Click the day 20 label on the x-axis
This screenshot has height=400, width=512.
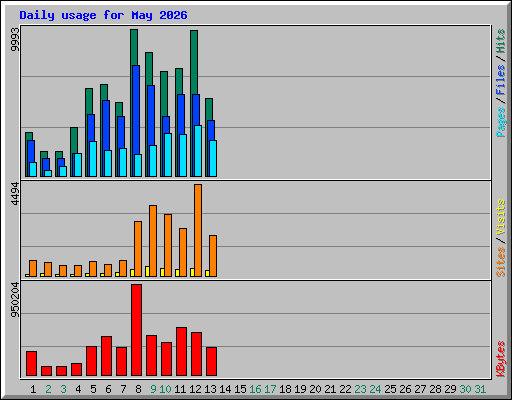coord(315,389)
